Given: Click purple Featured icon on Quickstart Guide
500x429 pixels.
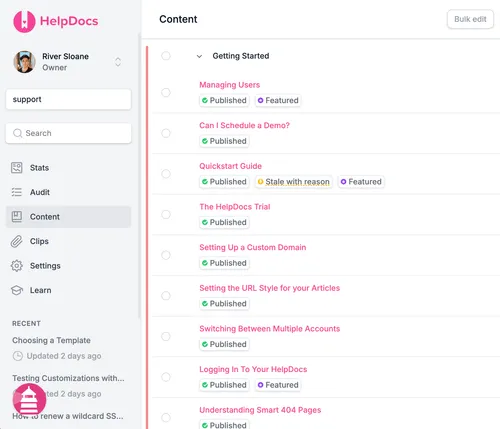Looking at the screenshot, I should click(343, 182).
